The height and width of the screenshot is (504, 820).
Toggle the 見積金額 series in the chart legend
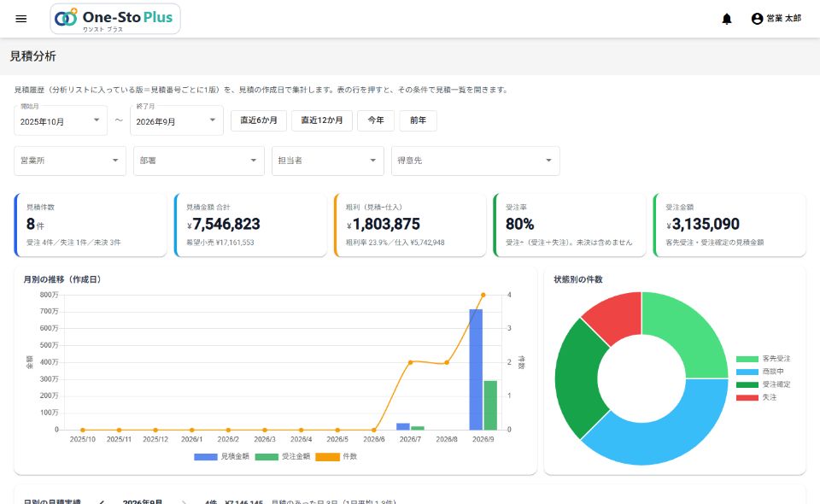tap(222, 456)
